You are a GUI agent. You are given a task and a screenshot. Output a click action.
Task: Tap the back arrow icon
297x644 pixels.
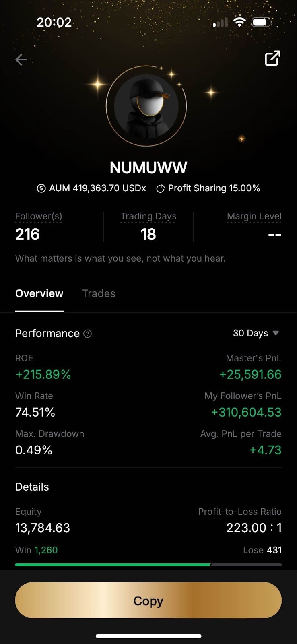21,60
